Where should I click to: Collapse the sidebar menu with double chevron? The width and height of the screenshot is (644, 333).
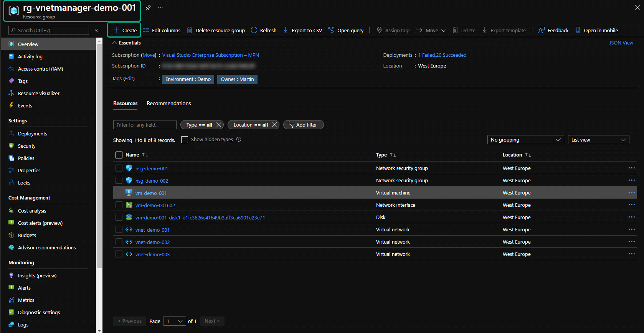96,30
